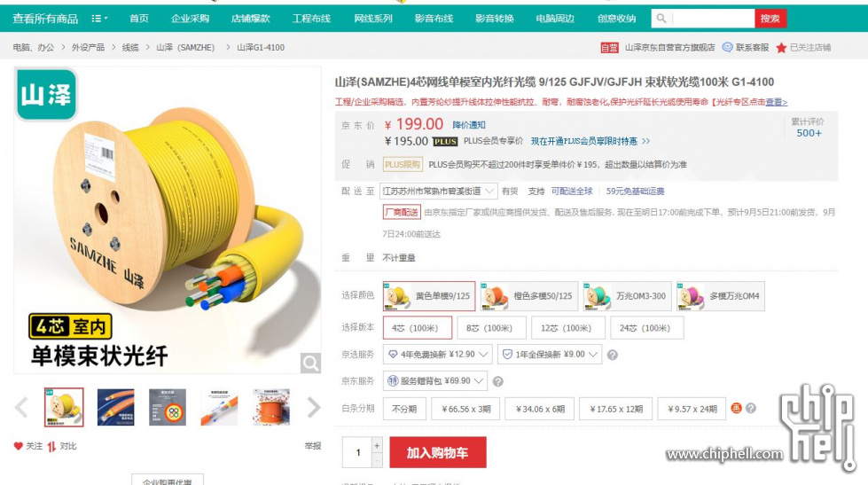
Task: Select the 8芯 (100米) version
Action: point(489,328)
